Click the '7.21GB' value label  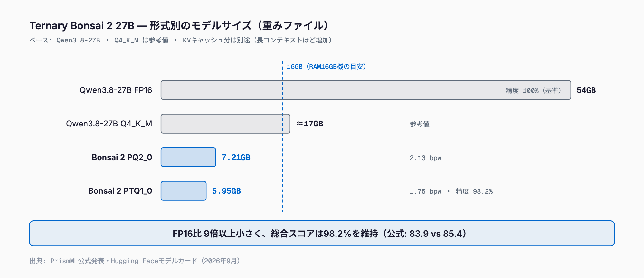[236, 157]
